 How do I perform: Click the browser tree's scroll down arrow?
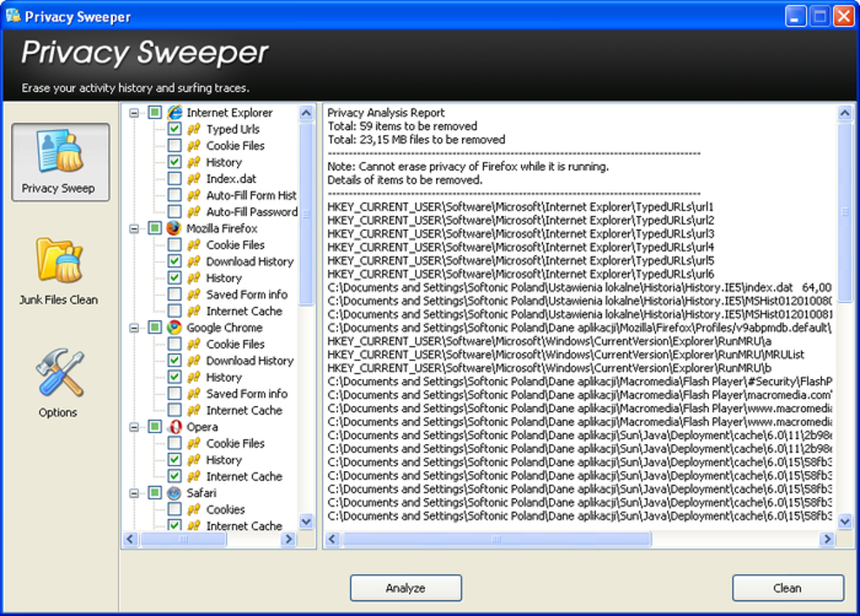[x=306, y=521]
